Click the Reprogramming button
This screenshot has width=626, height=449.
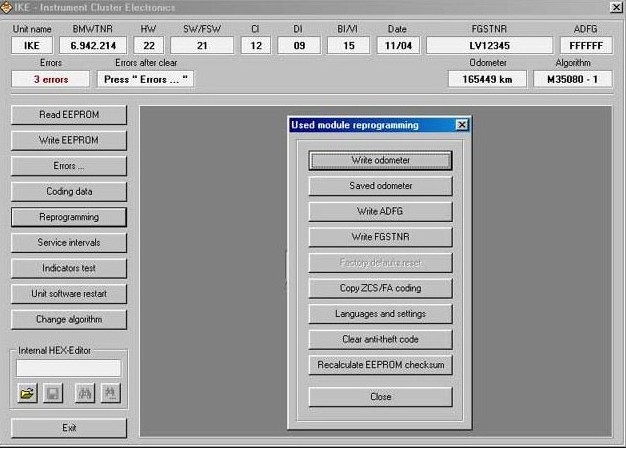[69, 217]
